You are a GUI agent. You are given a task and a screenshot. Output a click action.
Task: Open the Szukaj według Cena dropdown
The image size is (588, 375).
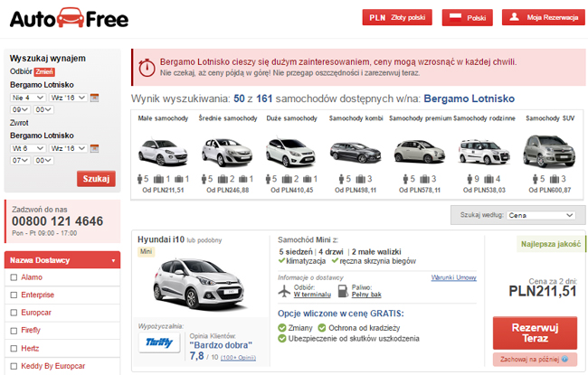tap(541, 215)
